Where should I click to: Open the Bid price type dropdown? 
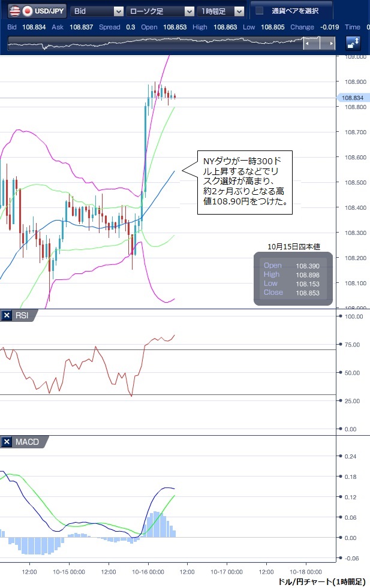click(x=118, y=11)
